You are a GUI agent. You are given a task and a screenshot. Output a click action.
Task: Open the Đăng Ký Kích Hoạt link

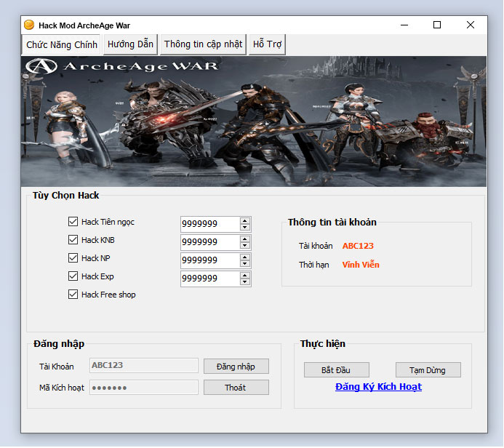tap(378, 387)
